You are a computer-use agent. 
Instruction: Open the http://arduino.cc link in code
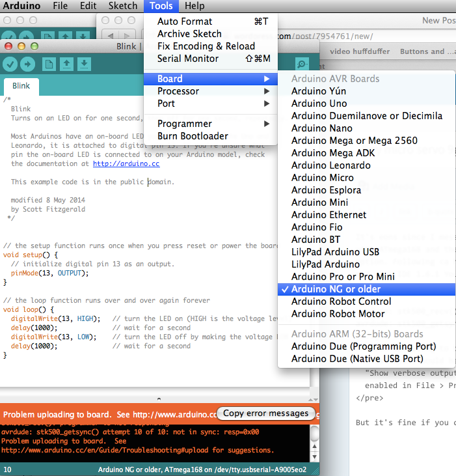click(x=126, y=163)
